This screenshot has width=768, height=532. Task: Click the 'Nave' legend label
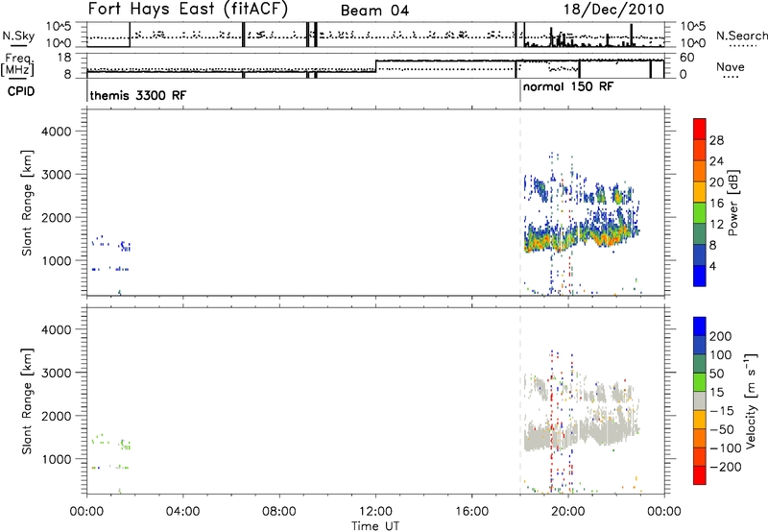731,66
